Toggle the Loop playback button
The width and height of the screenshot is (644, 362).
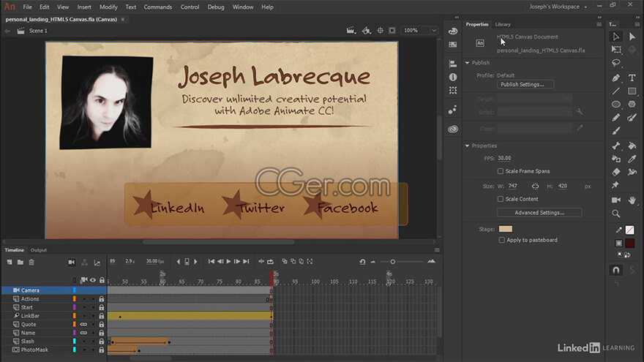point(270,262)
